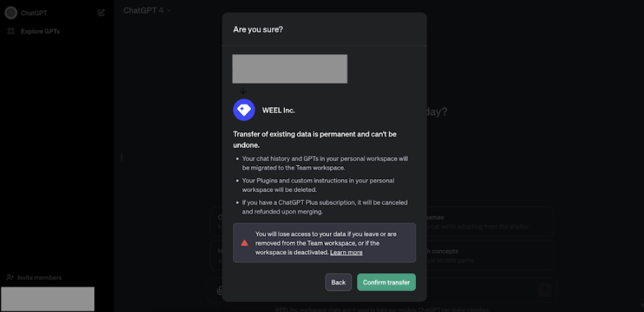Select the suggestion card mentioning arcade game

pyautogui.click(x=486, y=254)
